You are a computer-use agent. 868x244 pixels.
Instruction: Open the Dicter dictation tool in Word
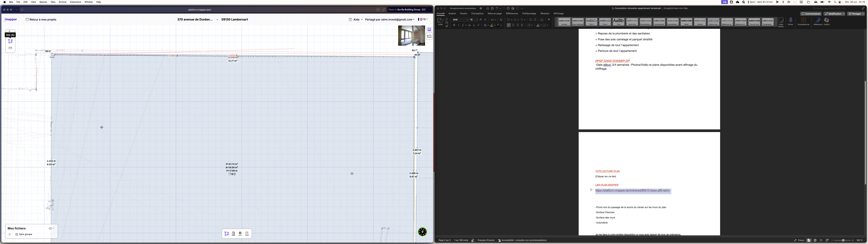point(791,21)
